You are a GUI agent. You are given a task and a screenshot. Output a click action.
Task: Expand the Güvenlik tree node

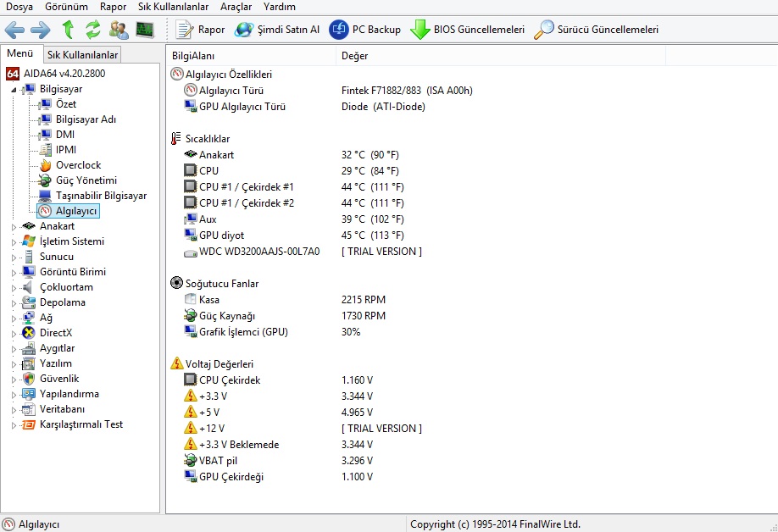(14, 380)
